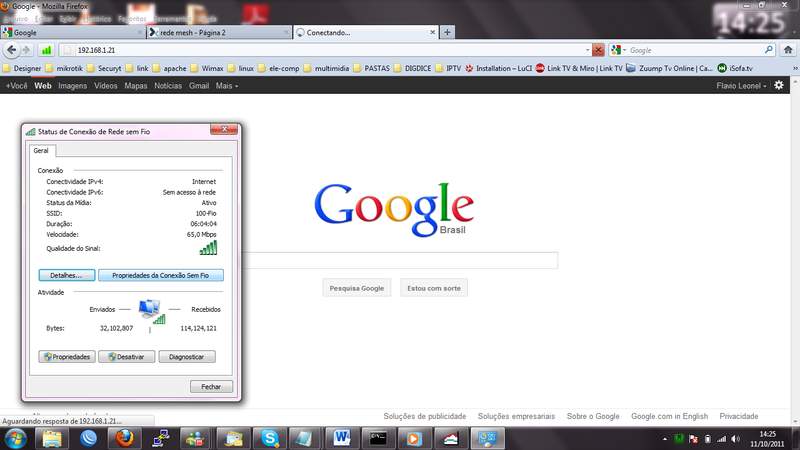Open the media player taskbar icon
Screen dimensions: 800x450
(414, 438)
